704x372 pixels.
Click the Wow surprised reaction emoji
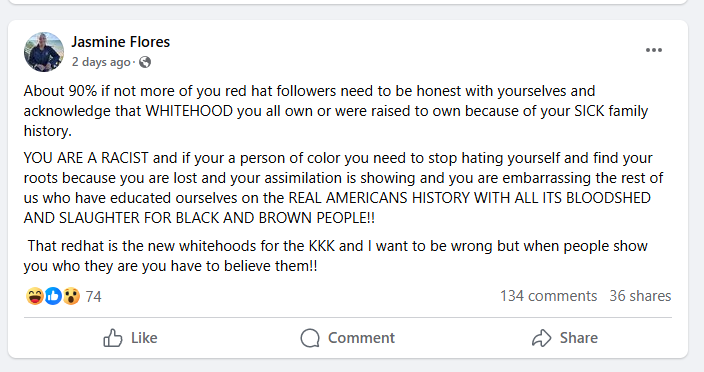point(71,296)
